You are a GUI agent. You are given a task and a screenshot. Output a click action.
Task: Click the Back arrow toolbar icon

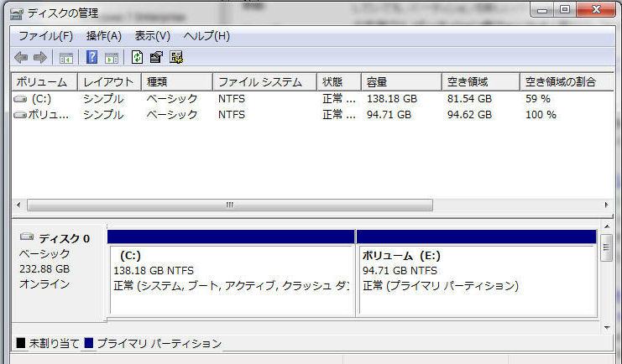(21, 58)
